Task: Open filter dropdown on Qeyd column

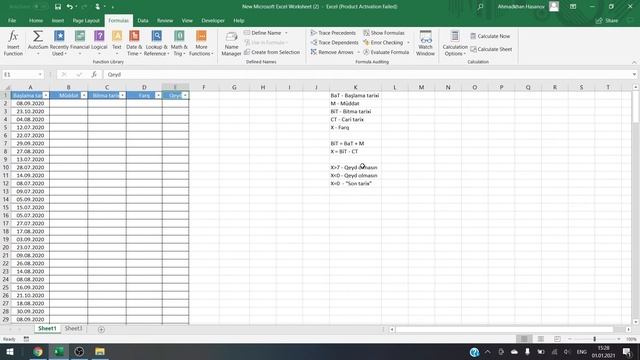Action: point(185,95)
